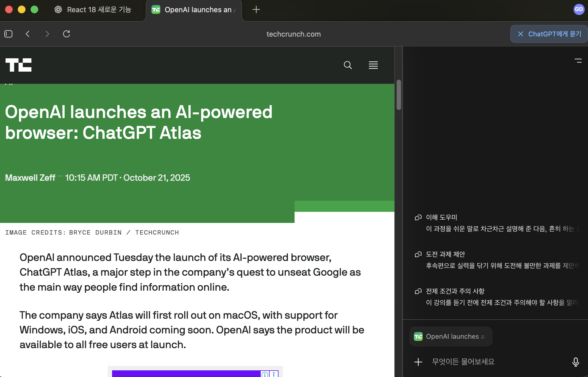Close the ChatGPT에게 묻기 sidebar

click(521, 34)
